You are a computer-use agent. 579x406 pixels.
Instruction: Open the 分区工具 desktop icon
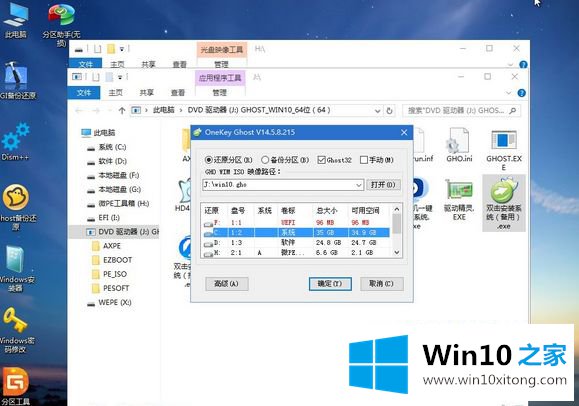click(x=16, y=386)
